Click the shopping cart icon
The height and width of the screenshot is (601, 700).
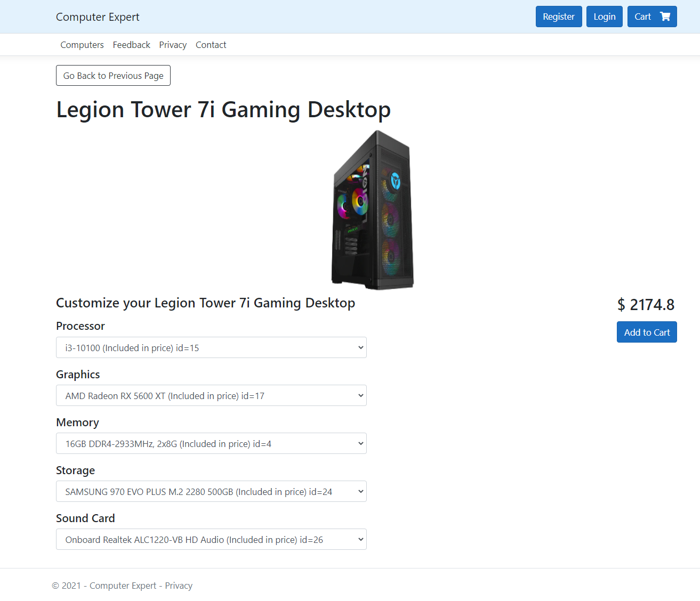(x=665, y=17)
